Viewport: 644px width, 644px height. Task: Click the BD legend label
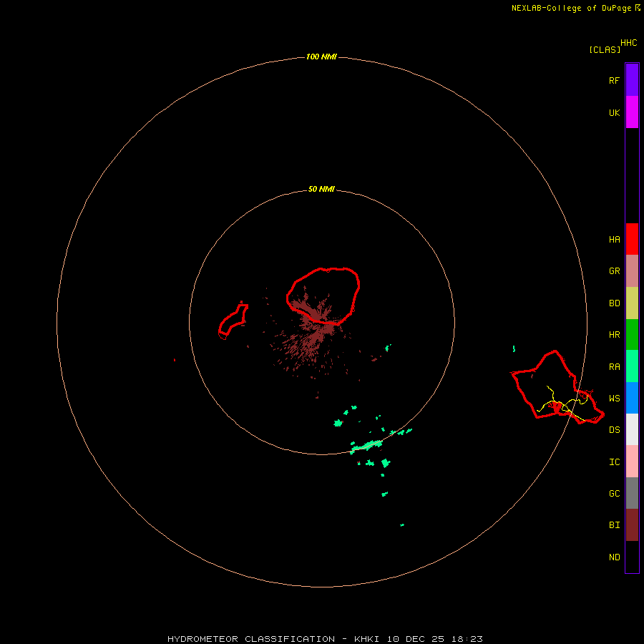614,303
